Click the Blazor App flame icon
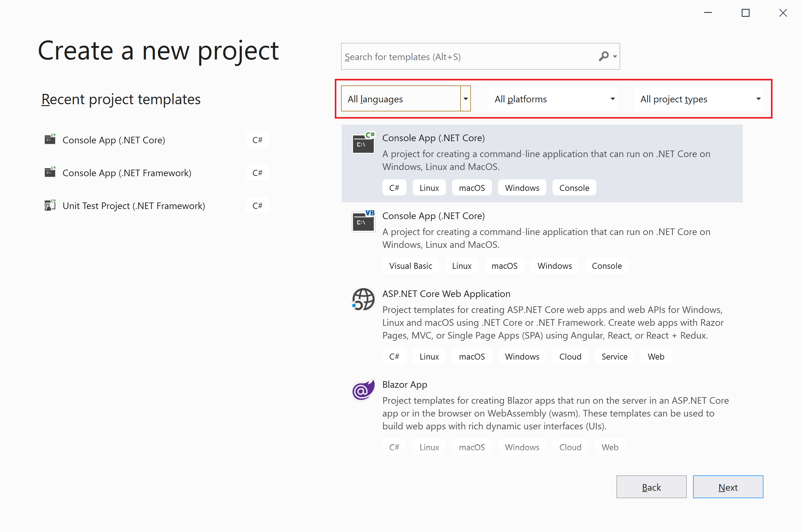 pos(363,390)
